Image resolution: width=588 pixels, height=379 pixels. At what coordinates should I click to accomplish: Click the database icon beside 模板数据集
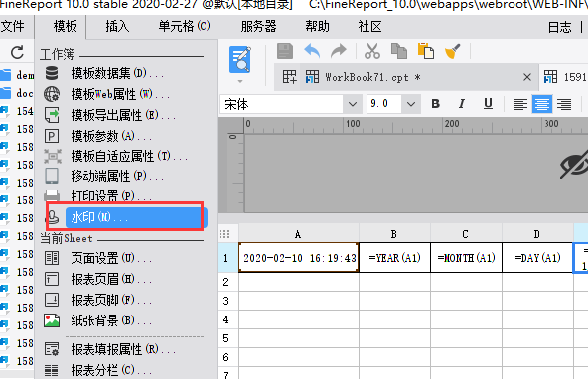coord(52,73)
